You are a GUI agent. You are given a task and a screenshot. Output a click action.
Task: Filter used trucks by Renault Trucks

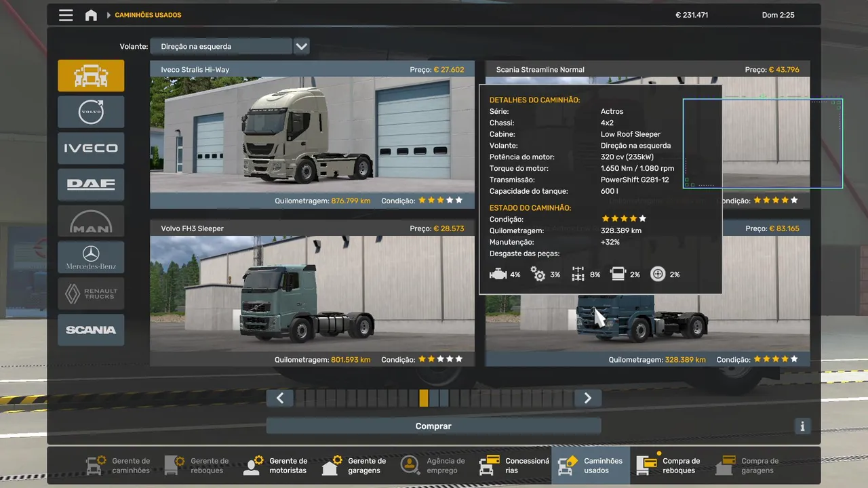click(91, 293)
